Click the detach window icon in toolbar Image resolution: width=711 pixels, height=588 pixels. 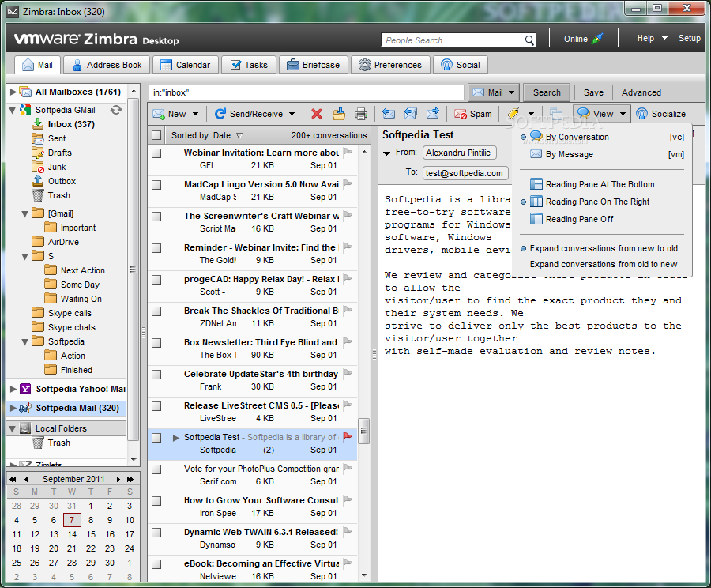pyautogui.click(x=556, y=114)
